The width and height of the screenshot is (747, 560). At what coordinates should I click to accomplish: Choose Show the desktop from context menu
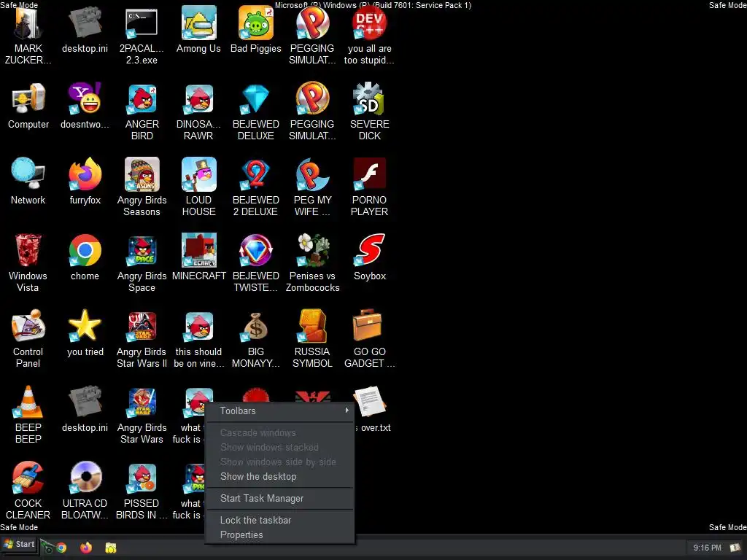click(x=280, y=476)
